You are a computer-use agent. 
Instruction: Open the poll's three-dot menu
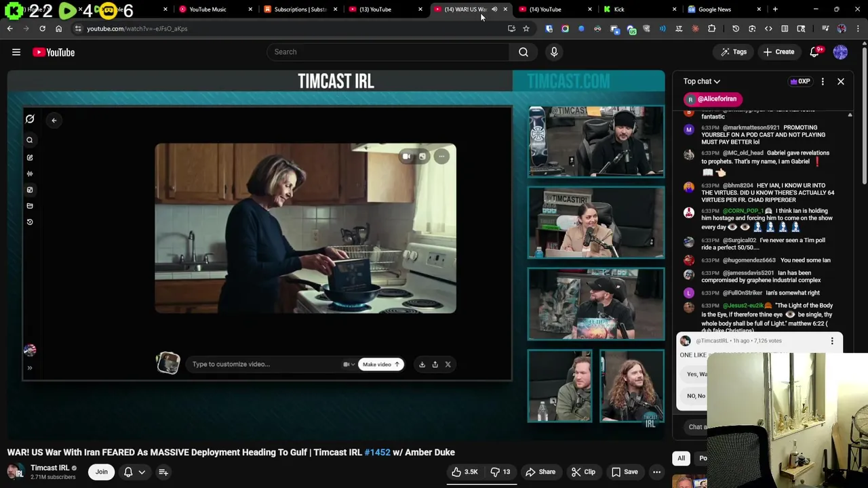[832, 341]
